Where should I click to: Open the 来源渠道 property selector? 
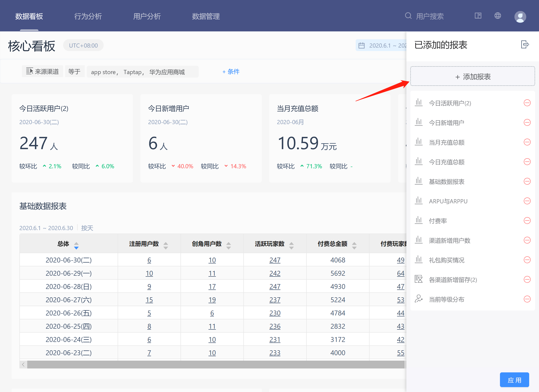(42, 71)
